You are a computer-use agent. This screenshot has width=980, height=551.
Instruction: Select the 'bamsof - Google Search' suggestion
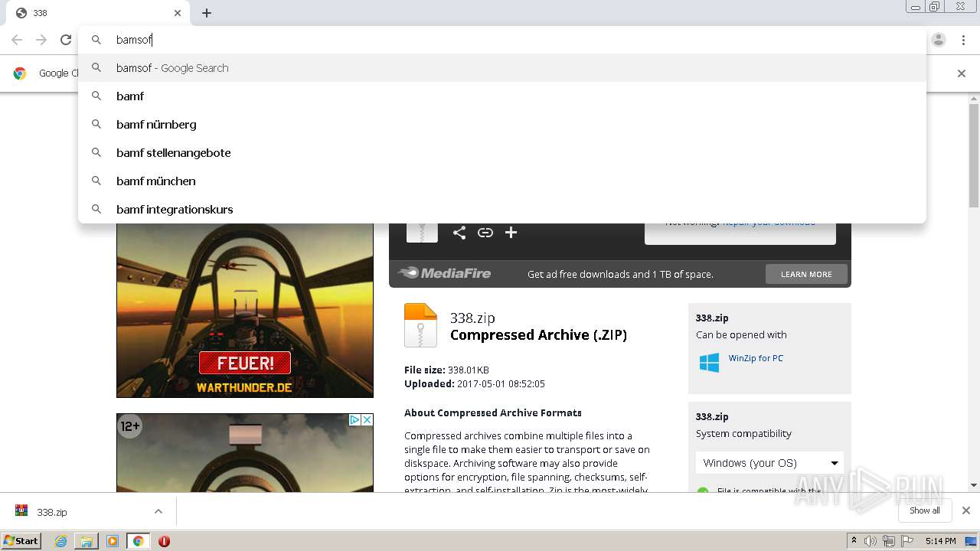tap(502, 68)
